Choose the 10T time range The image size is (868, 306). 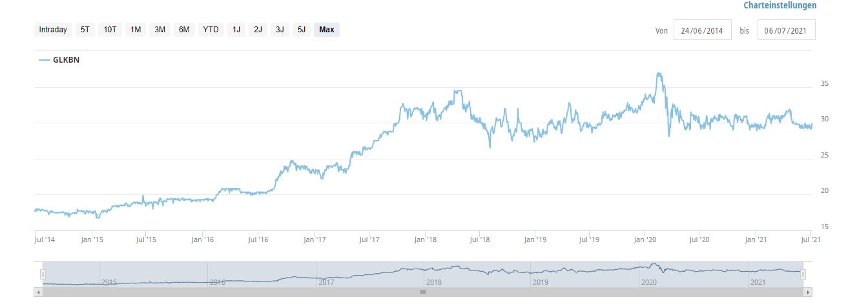click(110, 30)
